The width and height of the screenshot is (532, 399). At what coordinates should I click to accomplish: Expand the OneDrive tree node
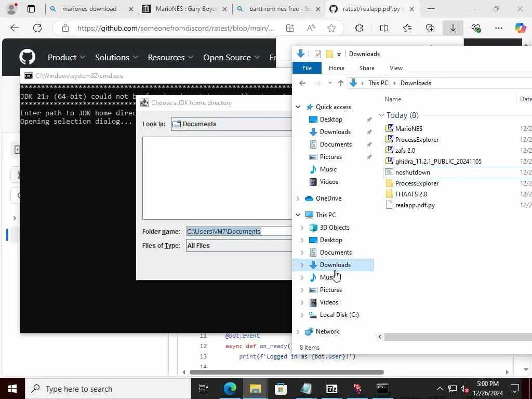(x=298, y=198)
